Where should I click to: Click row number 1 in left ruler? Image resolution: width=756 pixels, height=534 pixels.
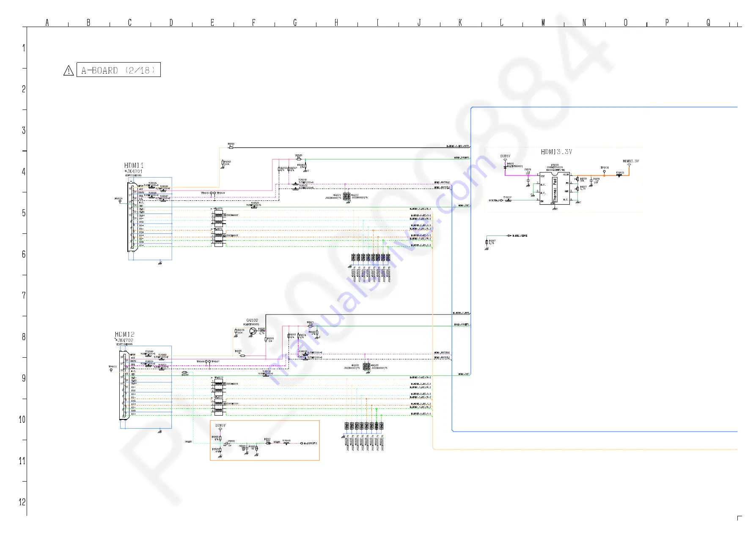[x=24, y=48]
